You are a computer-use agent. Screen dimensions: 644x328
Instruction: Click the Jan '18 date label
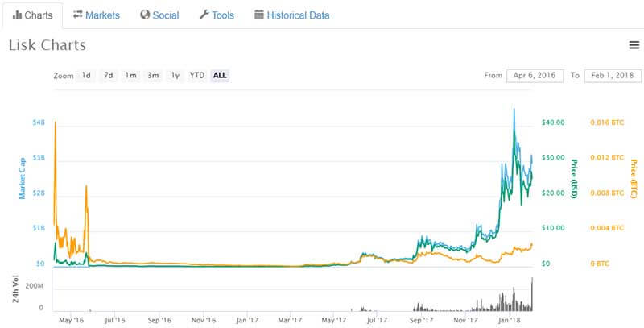pyautogui.click(x=509, y=319)
